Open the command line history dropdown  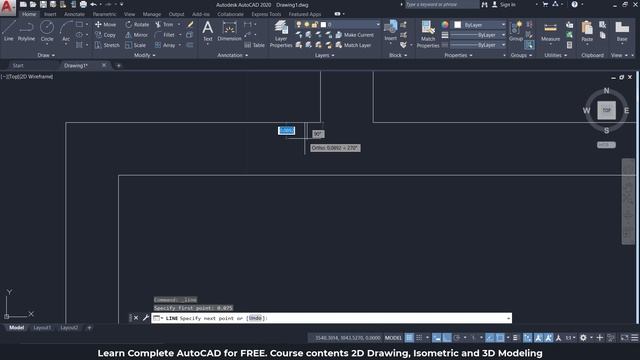click(x=509, y=318)
